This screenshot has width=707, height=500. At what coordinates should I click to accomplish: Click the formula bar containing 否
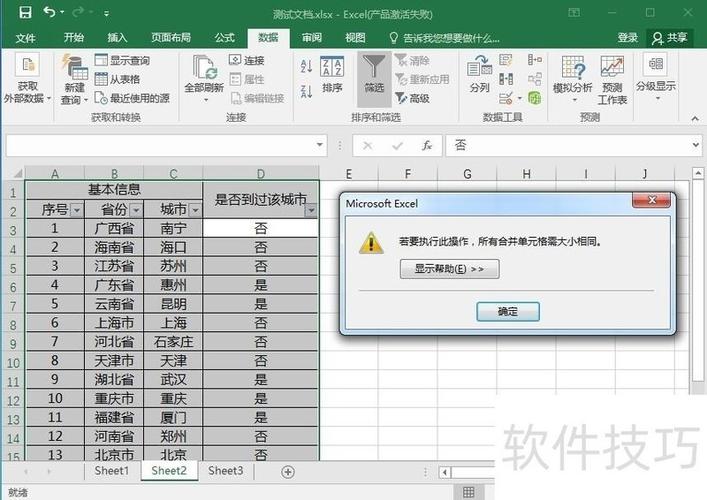point(567,145)
